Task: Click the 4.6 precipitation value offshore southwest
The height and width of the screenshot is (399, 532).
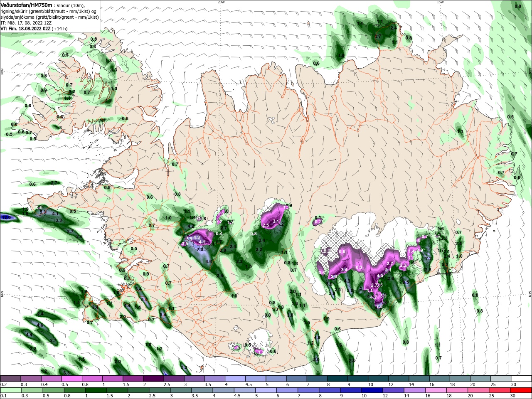Action: point(40,325)
